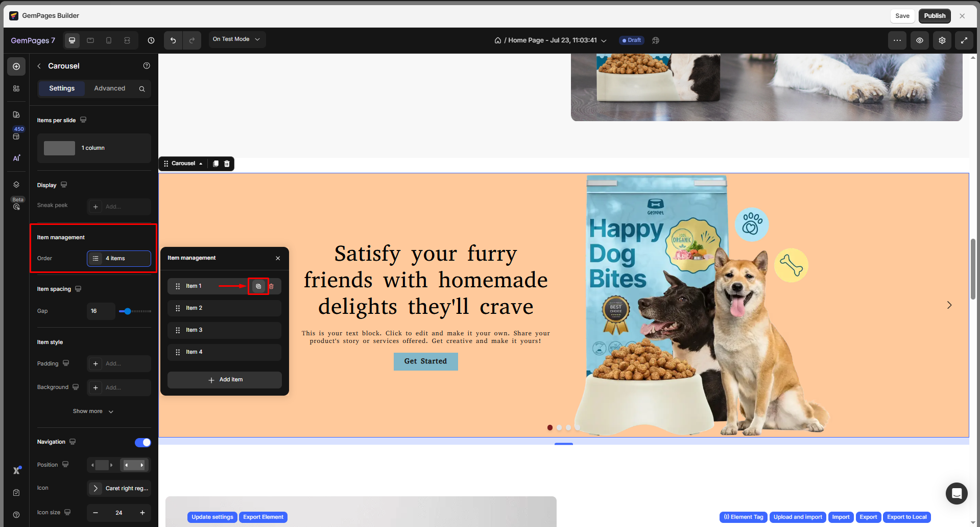Image resolution: width=980 pixels, height=527 pixels.
Task: Click the Update settings button
Action: (x=212, y=517)
